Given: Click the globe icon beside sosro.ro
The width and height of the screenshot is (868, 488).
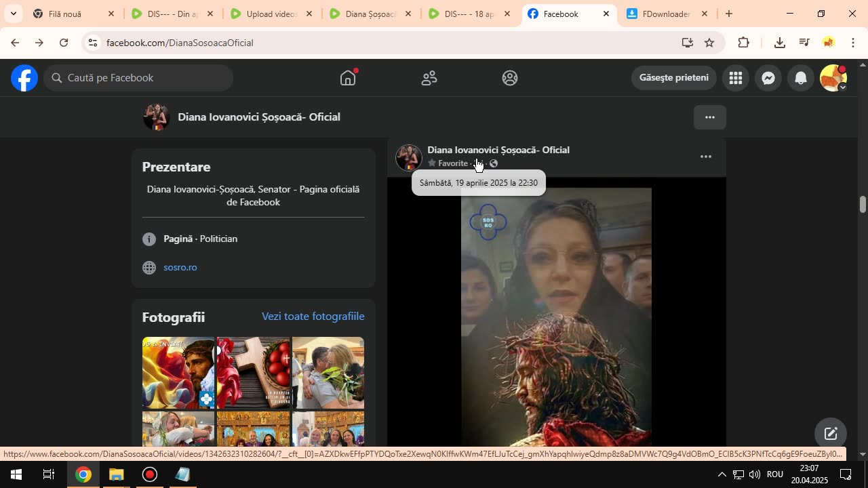Looking at the screenshot, I should pyautogui.click(x=149, y=268).
